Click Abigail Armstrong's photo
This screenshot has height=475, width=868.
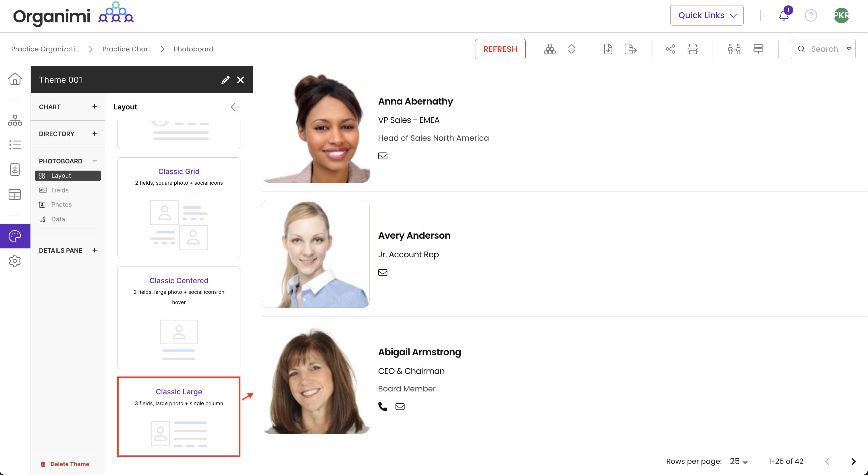pyautogui.click(x=315, y=379)
